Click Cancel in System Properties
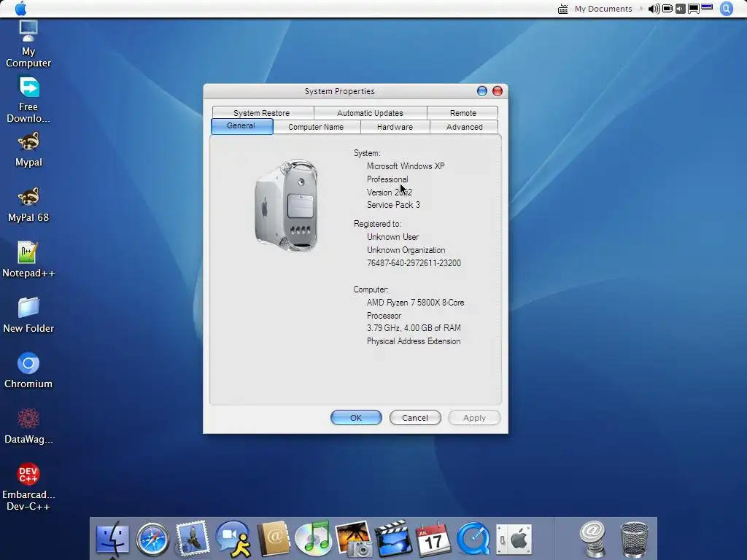This screenshot has height=560, width=747. [415, 418]
